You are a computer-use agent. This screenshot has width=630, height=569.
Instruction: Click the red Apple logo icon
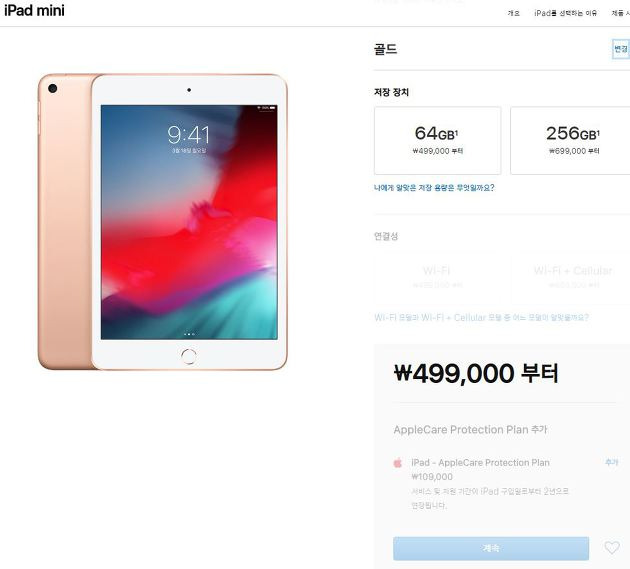[397, 463]
